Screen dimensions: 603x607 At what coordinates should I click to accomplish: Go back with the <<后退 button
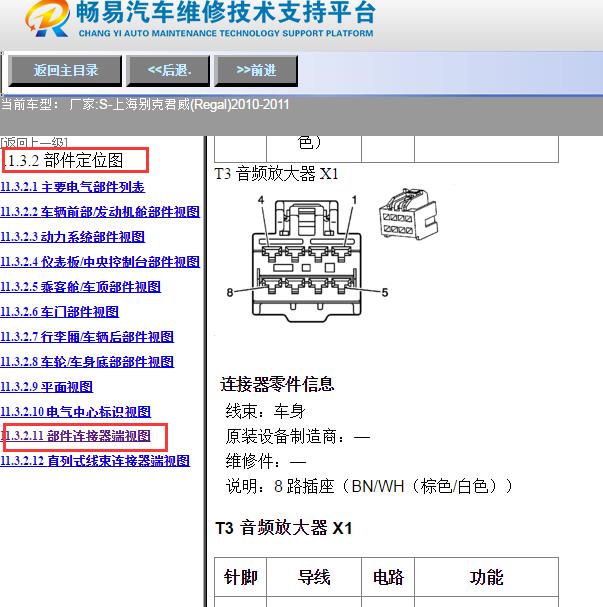point(168,70)
